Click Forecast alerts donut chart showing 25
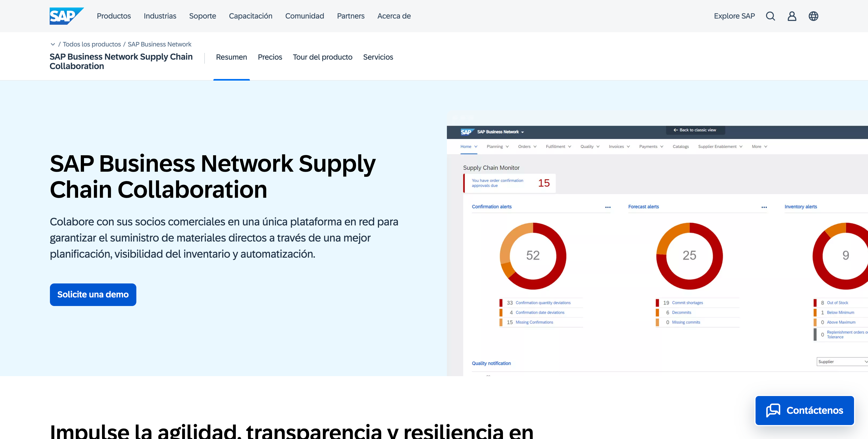Image resolution: width=868 pixels, height=439 pixels. 690,256
